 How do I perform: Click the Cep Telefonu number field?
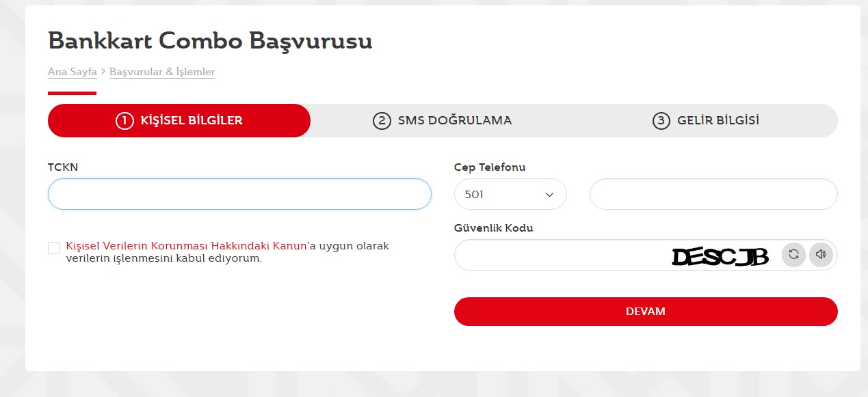click(x=713, y=194)
